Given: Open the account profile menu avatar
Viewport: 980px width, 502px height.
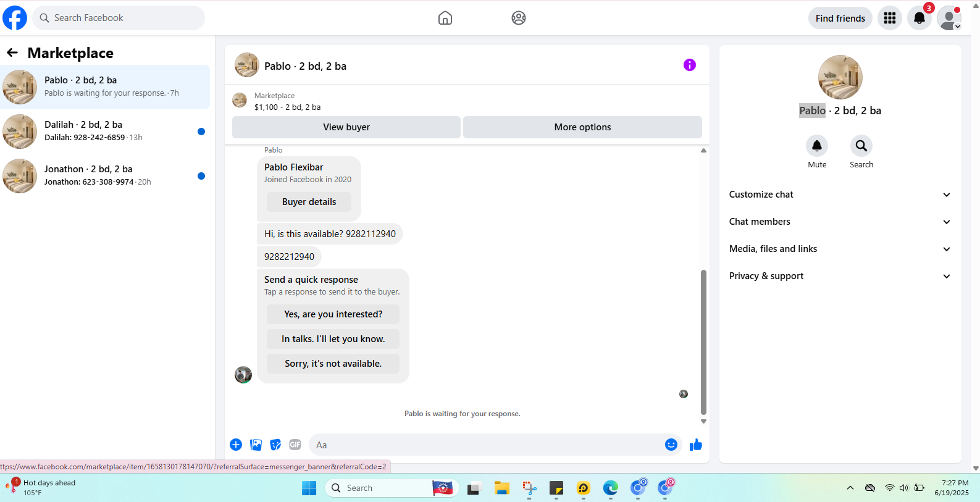Looking at the screenshot, I should pos(949,18).
